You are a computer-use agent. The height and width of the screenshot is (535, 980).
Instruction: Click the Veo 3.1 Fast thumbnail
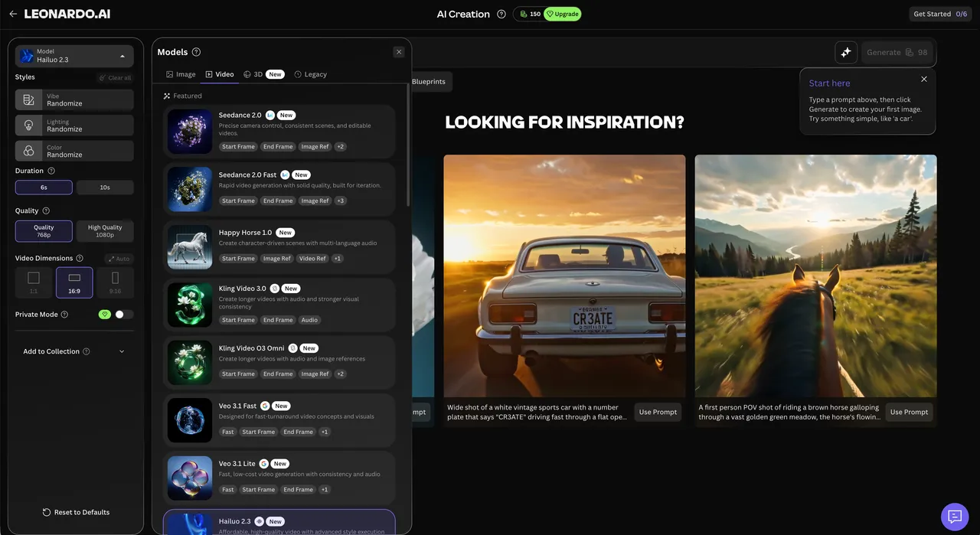190,420
